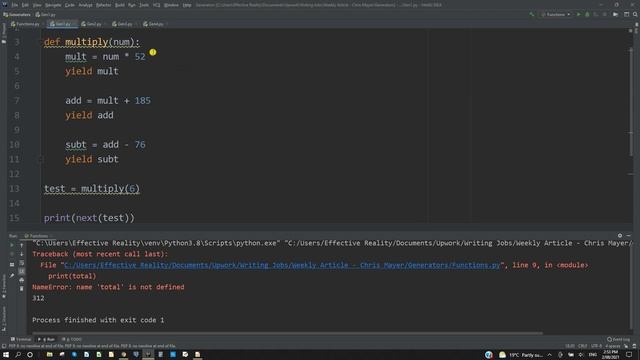The image size is (640, 360).
Task: Open the File menu
Action: [15, 5]
